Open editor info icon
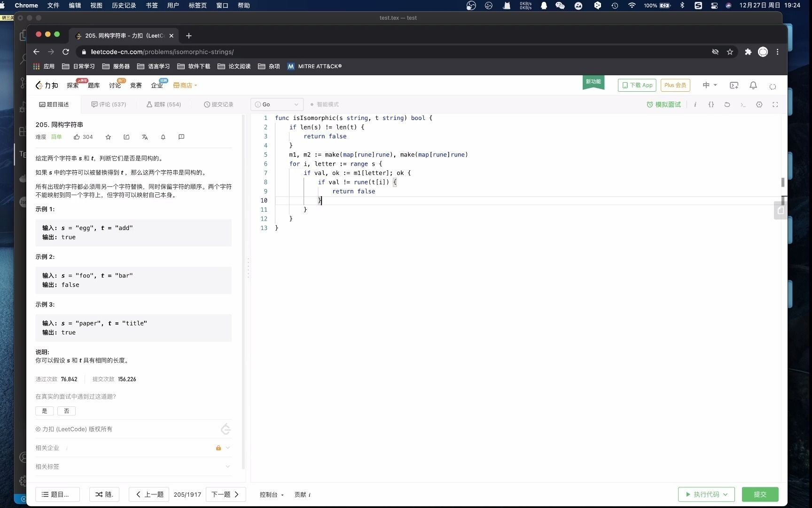812x508 pixels. pos(695,104)
